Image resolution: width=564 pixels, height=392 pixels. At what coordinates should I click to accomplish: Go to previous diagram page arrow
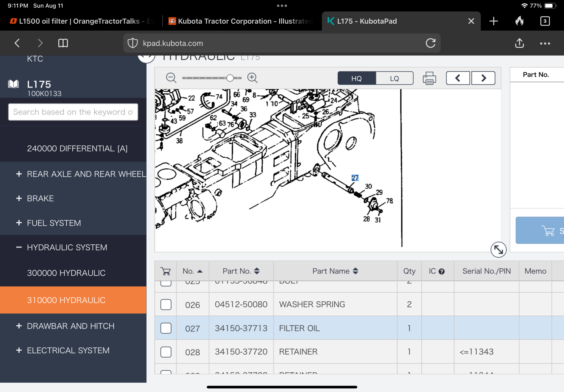458,78
